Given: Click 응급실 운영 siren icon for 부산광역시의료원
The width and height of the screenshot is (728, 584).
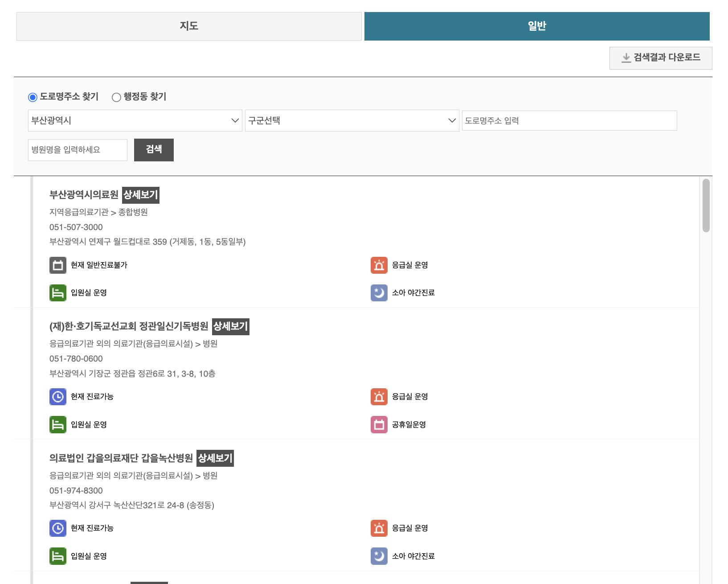Looking at the screenshot, I should [x=379, y=265].
